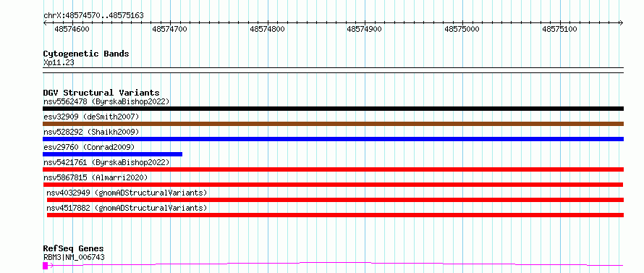Click the red nsv5867815 variant bar

pos(333,185)
